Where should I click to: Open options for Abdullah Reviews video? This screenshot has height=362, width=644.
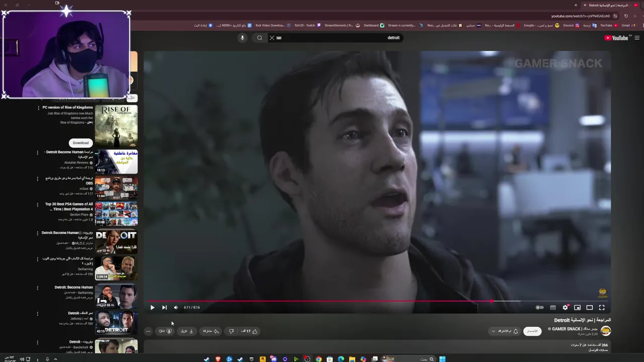coord(37,152)
